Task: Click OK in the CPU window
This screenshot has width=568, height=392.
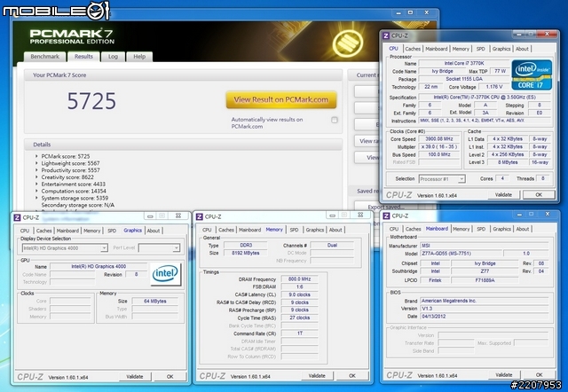Action: pos(539,195)
